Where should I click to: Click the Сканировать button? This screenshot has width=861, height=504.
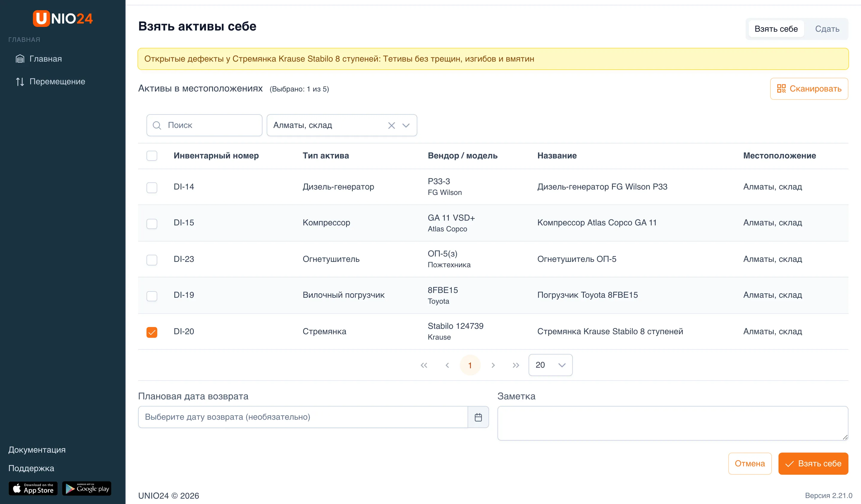pos(809,89)
